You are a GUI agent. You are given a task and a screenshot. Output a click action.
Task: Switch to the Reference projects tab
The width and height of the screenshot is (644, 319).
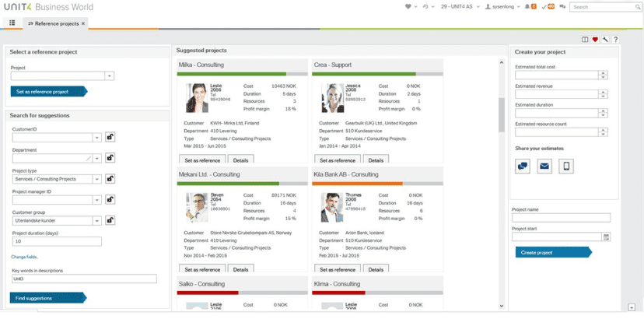[x=53, y=23]
